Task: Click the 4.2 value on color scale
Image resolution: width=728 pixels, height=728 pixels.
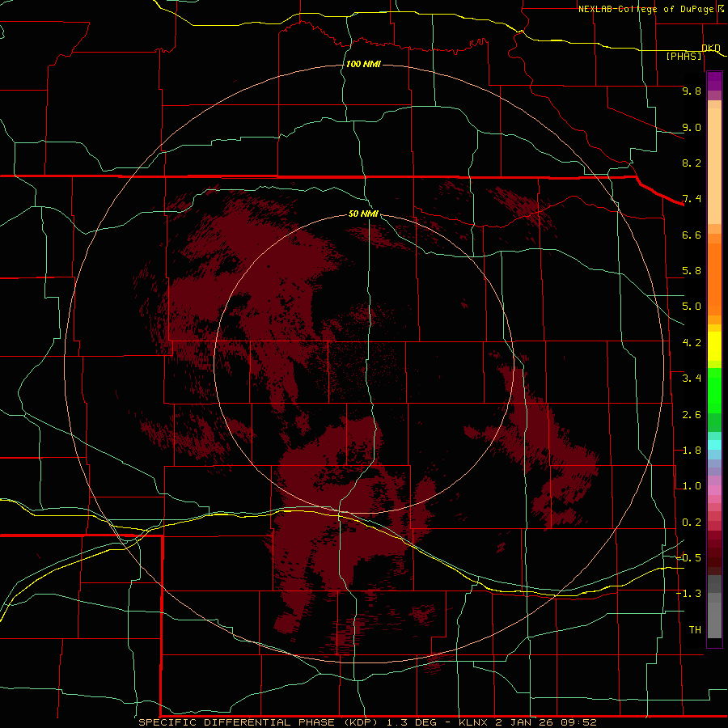Action: tap(692, 343)
